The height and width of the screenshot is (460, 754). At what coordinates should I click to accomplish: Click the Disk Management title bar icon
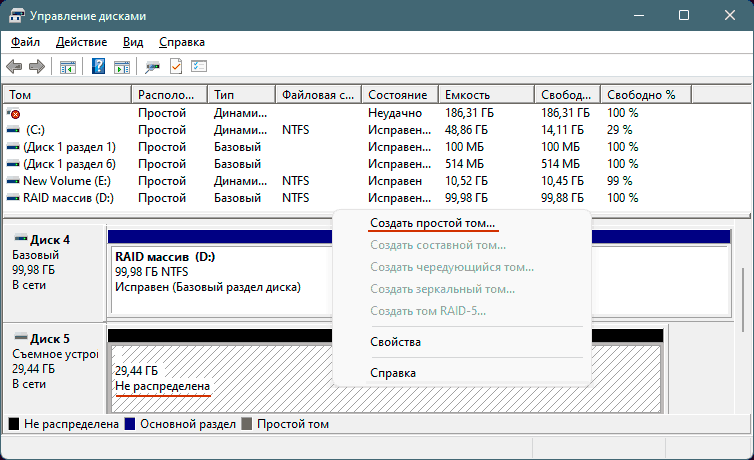coord(16,15)
